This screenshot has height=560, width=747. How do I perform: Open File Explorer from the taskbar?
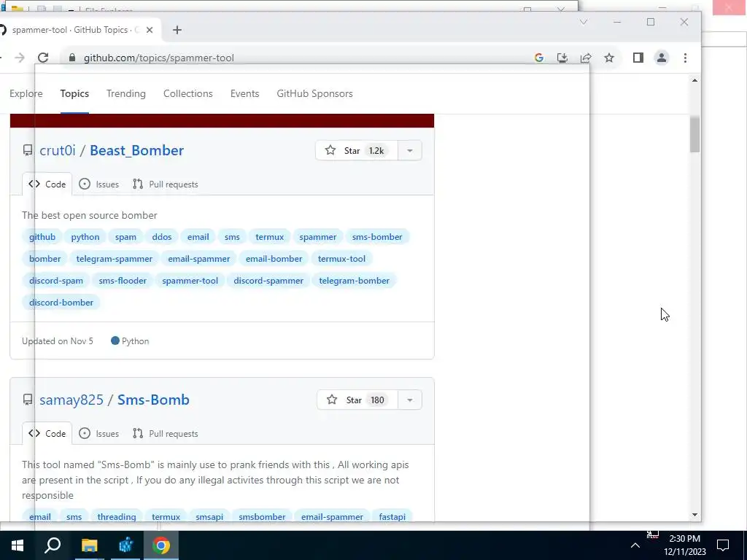pos(89,545)
